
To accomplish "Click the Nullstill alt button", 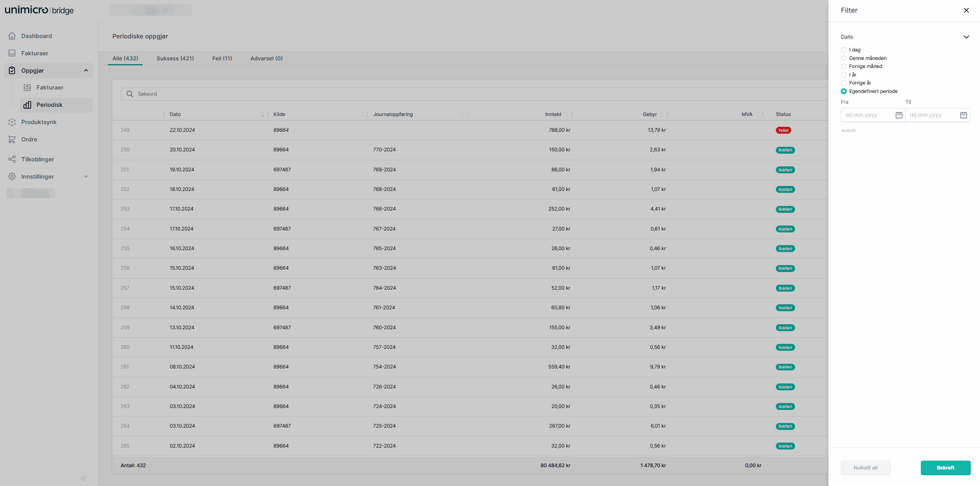I will tap(865, 468).
